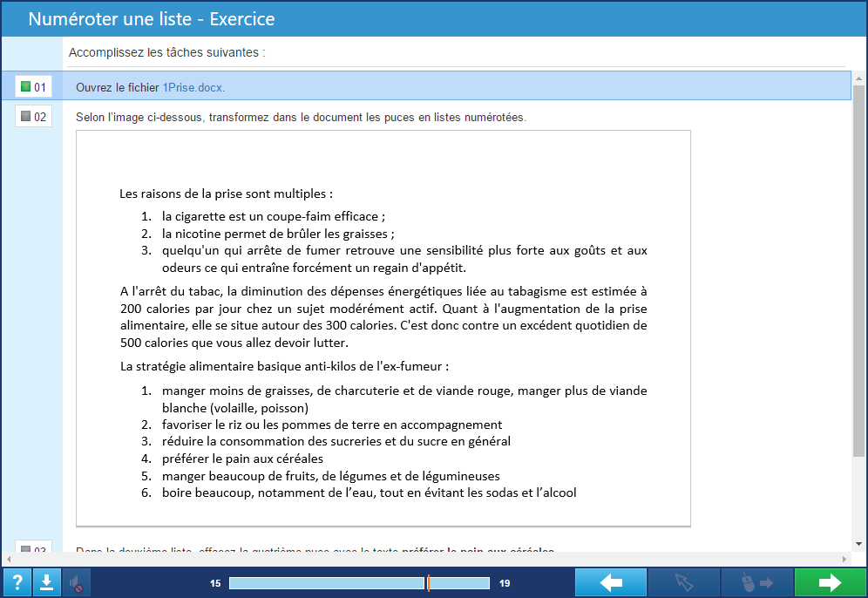Click the vertical scrollbar up arrow
Image resolution: width=868 pixels, height=598 pixels.
coord(858,78)
